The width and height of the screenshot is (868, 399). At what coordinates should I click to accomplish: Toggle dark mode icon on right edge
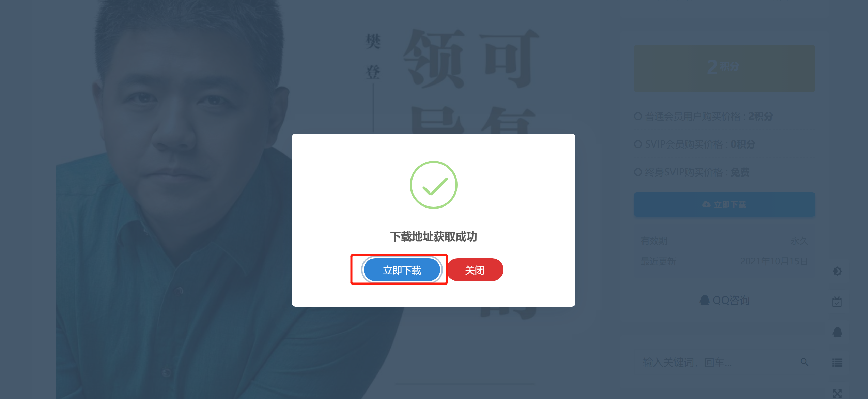click(837, 271)
